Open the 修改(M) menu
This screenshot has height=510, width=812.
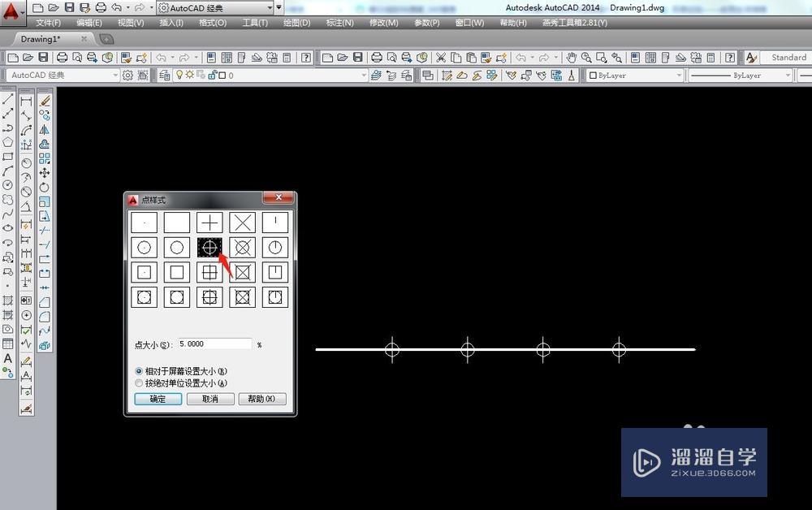tap(384, 23)
